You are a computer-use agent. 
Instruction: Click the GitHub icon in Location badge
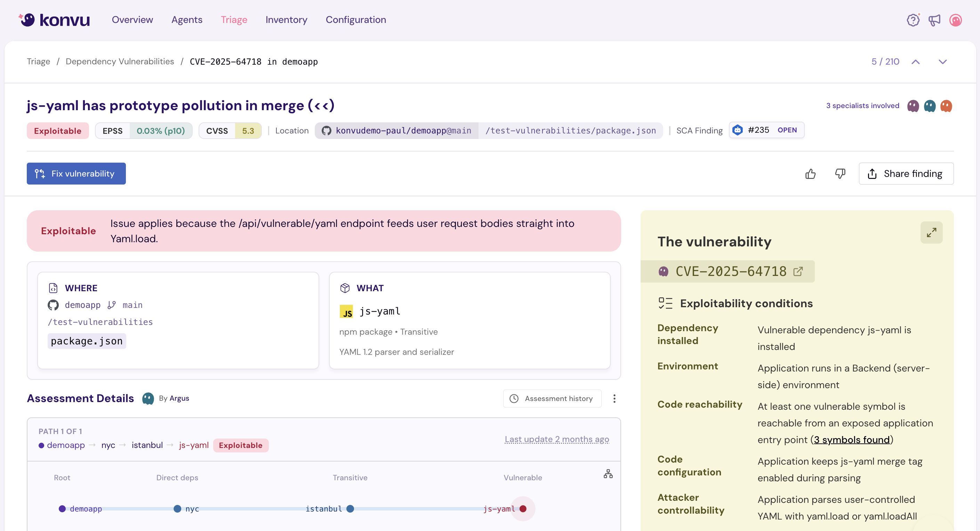[327, 131]
